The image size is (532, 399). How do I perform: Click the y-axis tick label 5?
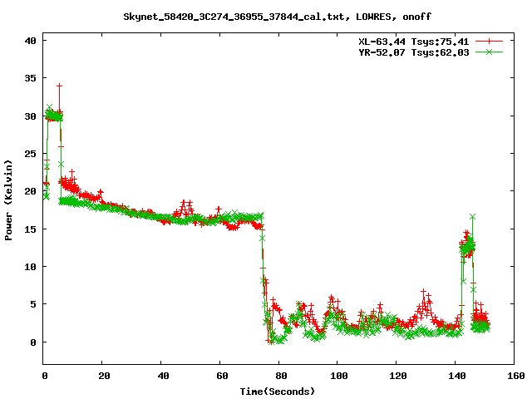click(33, 304)
